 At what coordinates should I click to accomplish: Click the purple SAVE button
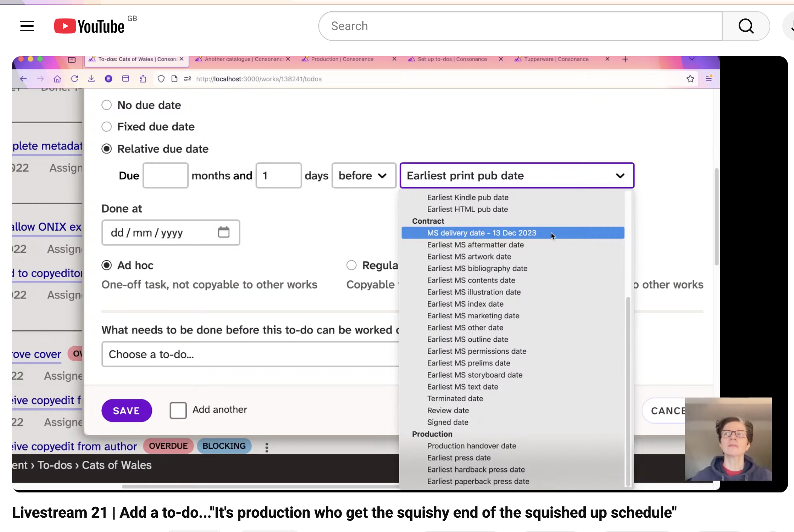pos(127,410)
